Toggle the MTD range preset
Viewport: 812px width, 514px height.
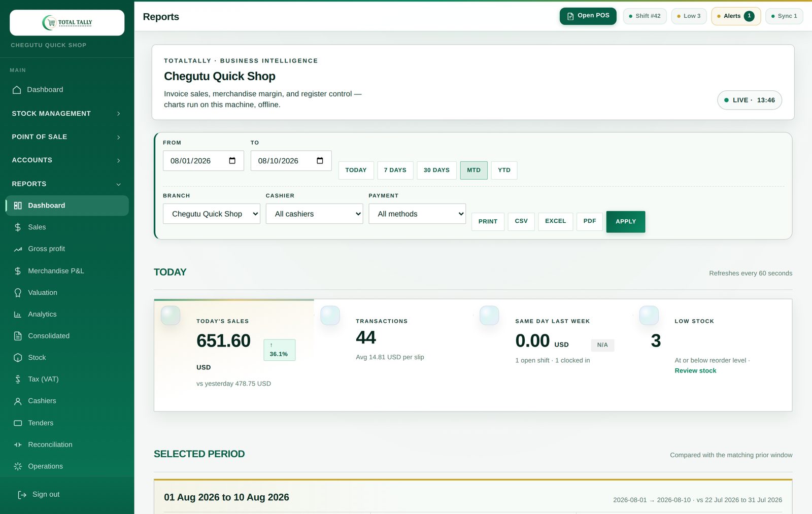pyautogui.click(x=474, y=170)
